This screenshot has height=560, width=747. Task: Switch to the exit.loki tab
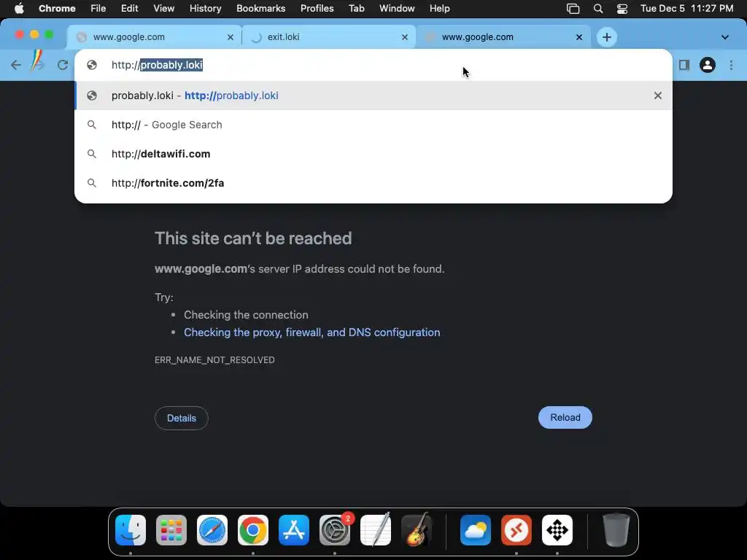[x=329, y=37]
